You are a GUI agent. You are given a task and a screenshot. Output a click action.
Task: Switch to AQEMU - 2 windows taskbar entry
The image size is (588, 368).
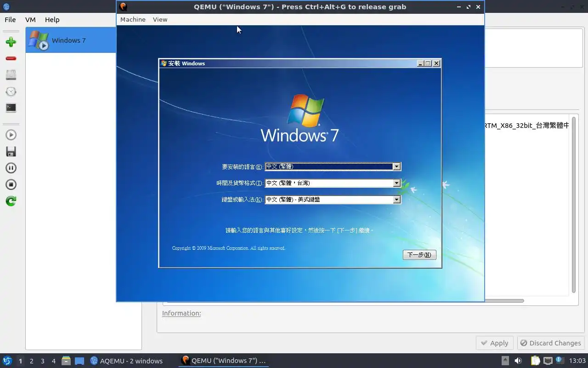click(x=126, y=361)
